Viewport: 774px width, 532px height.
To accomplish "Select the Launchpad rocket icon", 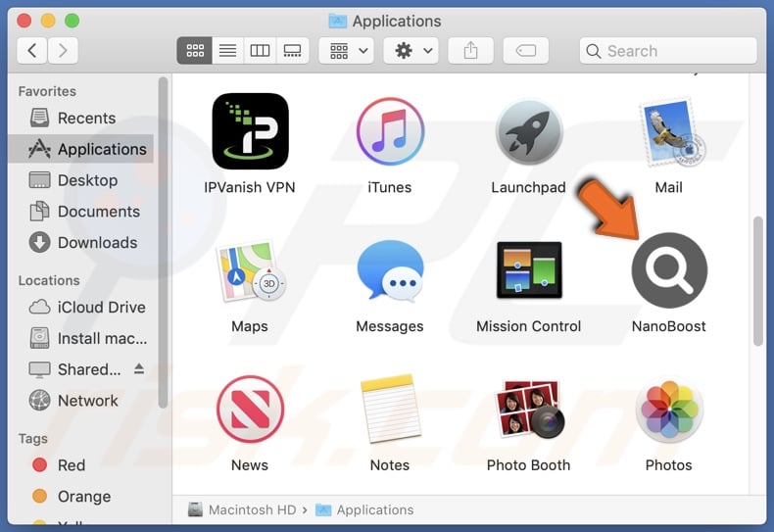I will coord(529,131).
